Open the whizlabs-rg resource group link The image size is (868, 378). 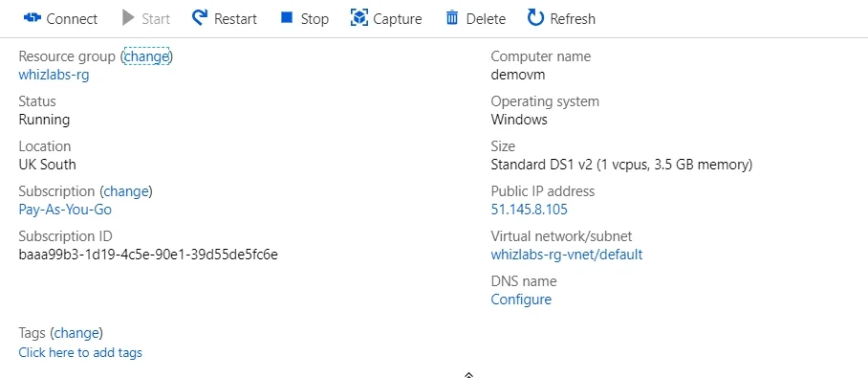(54, 75)
